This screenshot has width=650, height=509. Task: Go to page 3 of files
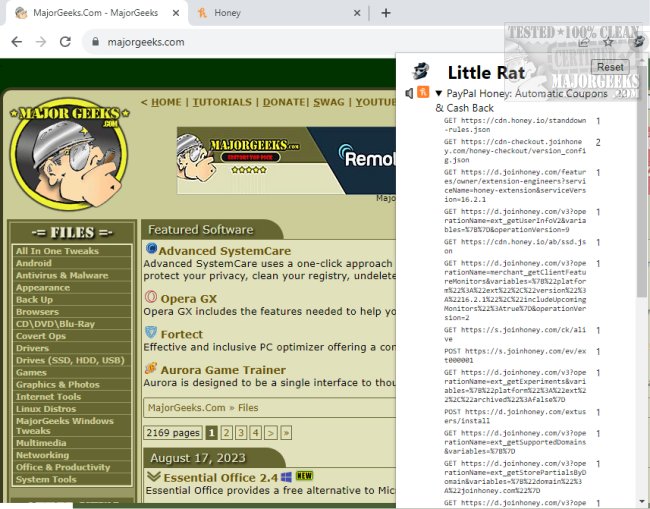click(241, 433)
